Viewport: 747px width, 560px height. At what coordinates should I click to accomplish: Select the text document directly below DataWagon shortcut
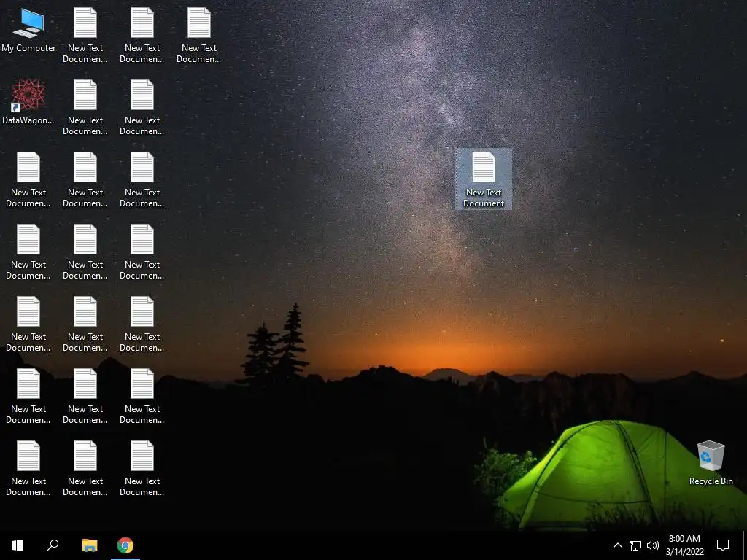pos(28,180)
